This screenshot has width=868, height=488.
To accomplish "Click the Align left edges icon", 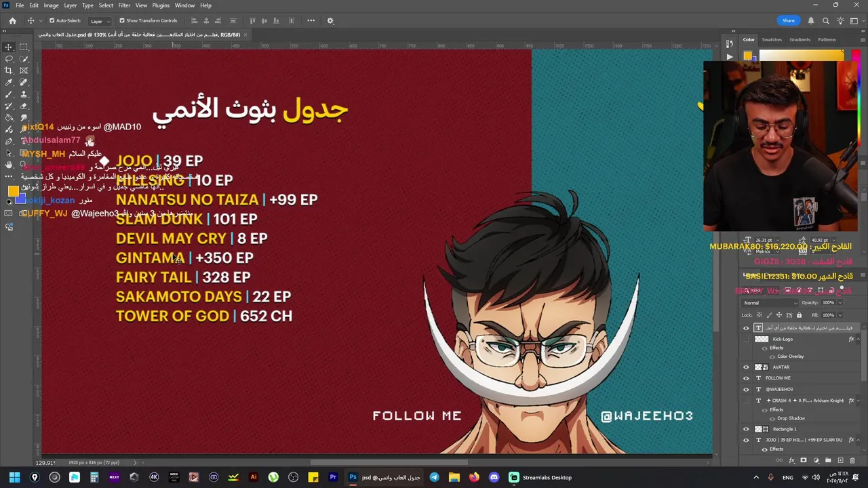I will pos(194,20).
